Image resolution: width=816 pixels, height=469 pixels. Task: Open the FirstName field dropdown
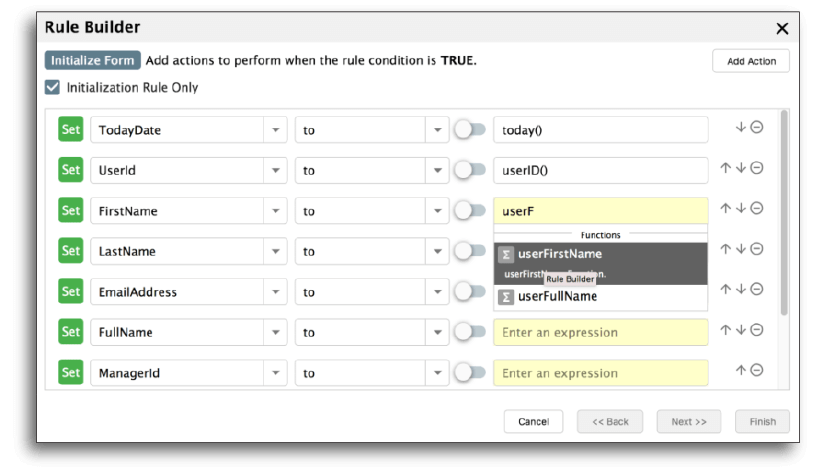pos(276,211)
